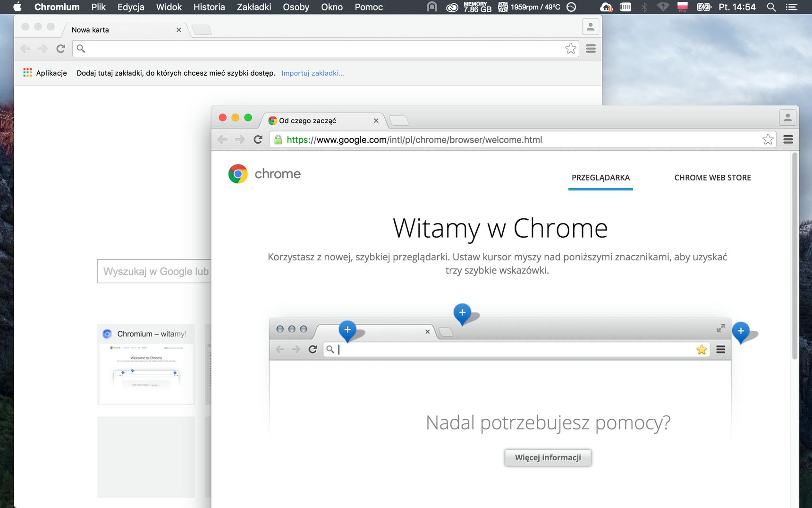Open the 'Chromium – witamy!' thumbnail
812x508 pixels.
[146, 364]
